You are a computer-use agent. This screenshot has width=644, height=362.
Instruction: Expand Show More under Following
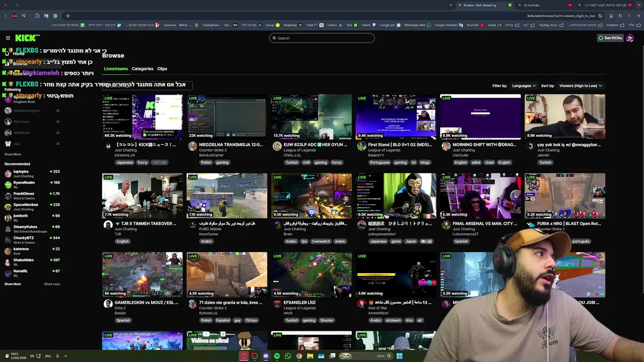pyautogui.click(x=13, y=154)
